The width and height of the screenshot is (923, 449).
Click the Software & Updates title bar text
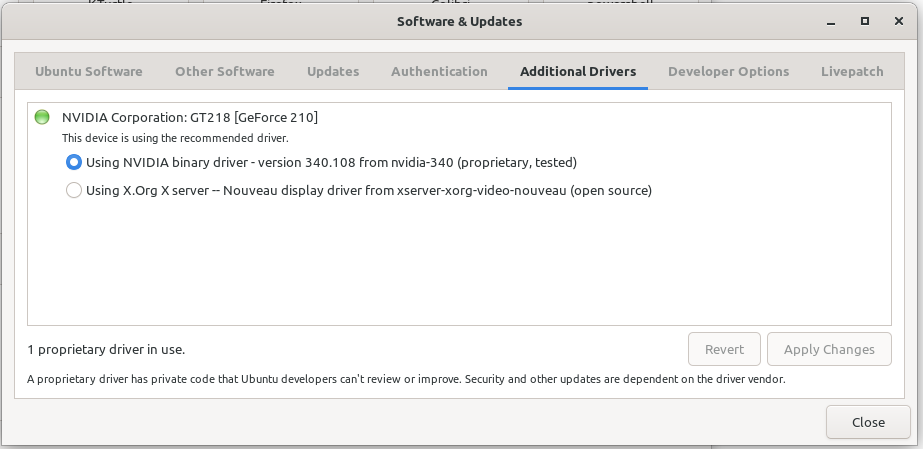[x=459, y=20]
